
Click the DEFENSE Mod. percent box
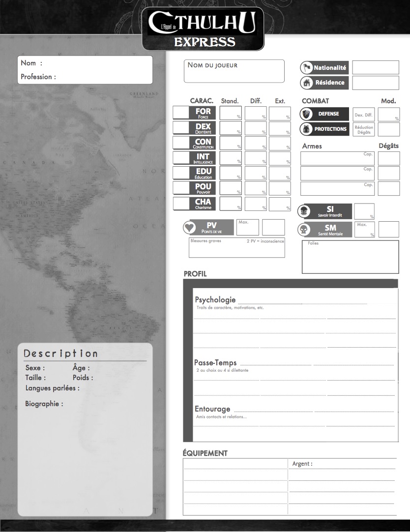pos(389,115)
